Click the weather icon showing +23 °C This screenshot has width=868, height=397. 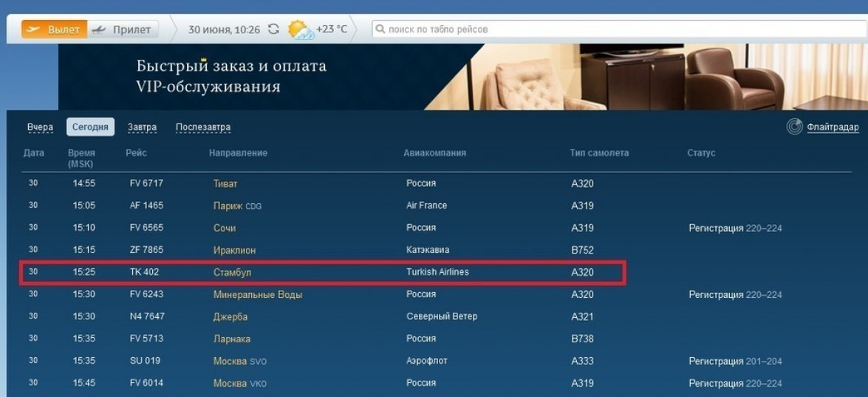pyautogui.click(x=301, y=30)
